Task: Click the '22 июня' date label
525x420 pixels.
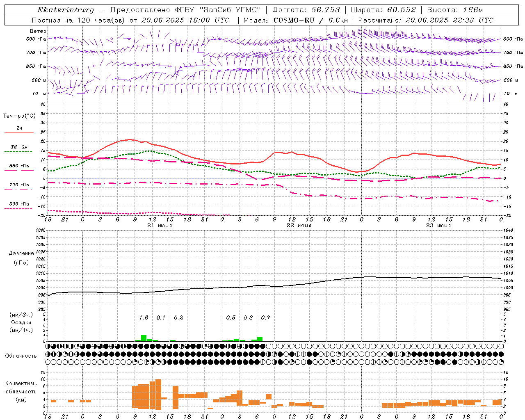Action: pyautogui.click(x=299, y=226)
